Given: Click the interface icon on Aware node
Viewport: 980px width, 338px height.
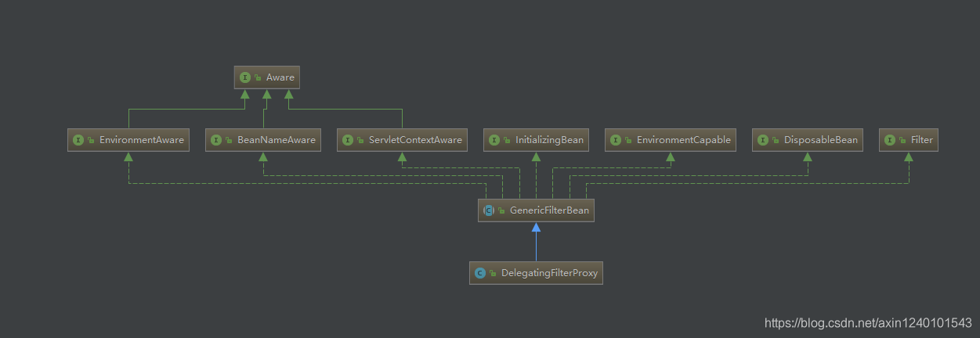Looking at the screenshot, I should point(245,77).
